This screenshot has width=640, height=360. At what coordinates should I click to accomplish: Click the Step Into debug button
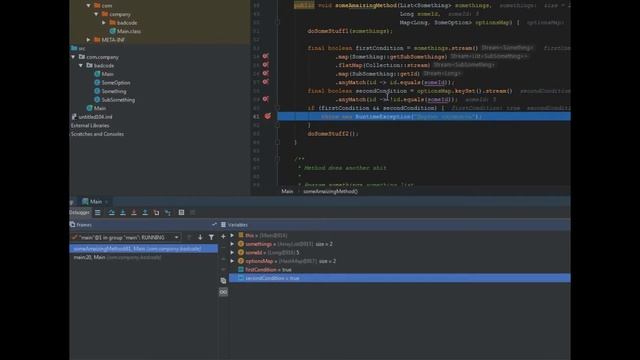[122, 213]
